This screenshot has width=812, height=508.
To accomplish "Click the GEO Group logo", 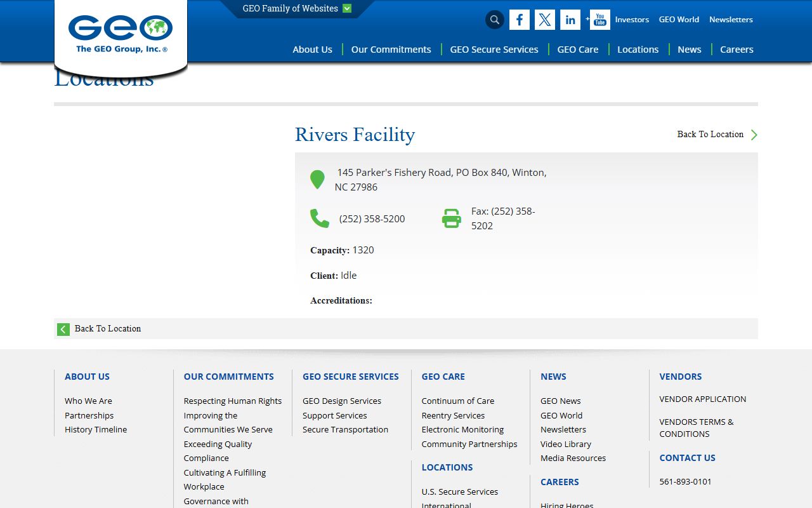I will click(x=121, y=34).
